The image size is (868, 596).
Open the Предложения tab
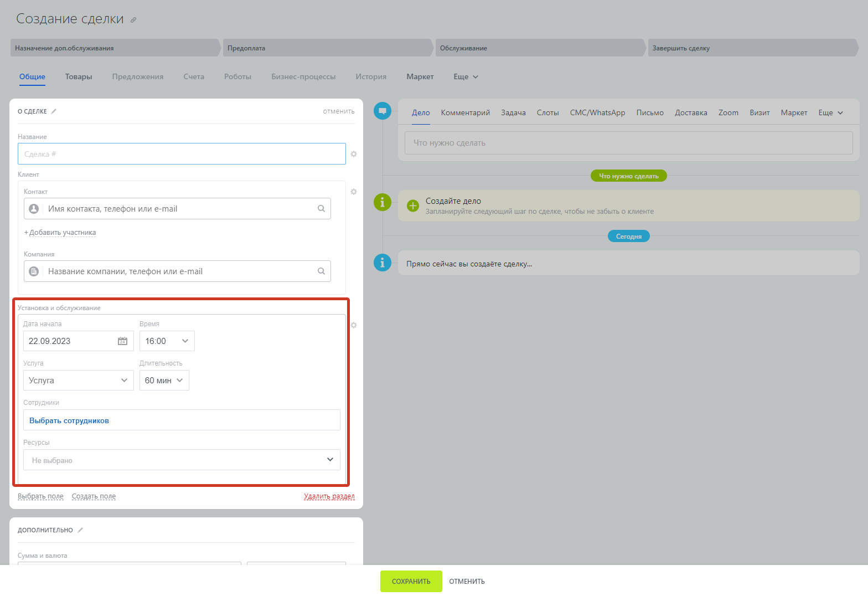click(x=138, y=77)
